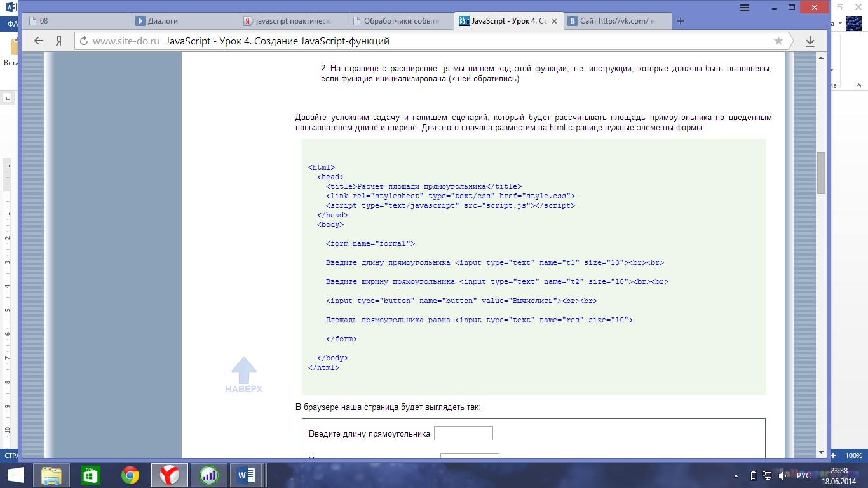Screen dimensions: 868x488
Task: Click the rectangle length input field
Action: 463,433
